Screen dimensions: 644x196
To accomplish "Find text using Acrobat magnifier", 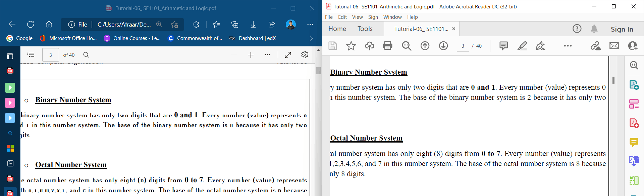I will click(x=407, y=46).
